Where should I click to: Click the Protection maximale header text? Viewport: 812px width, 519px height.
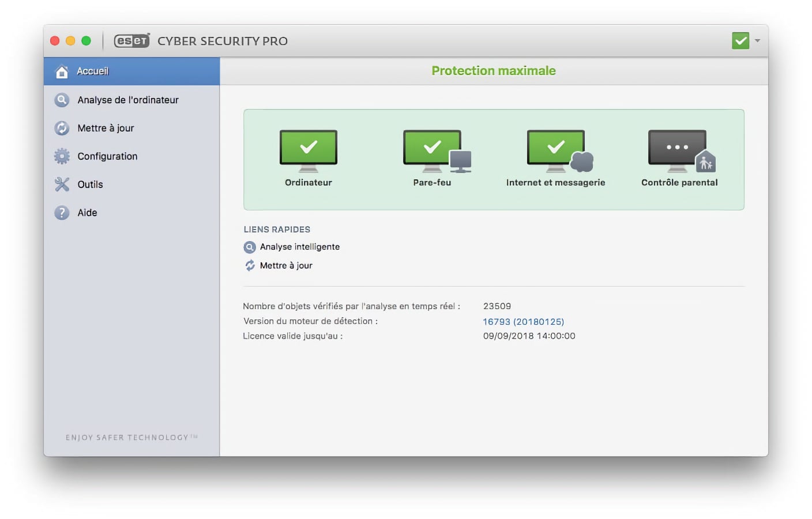tap(494, 71)
